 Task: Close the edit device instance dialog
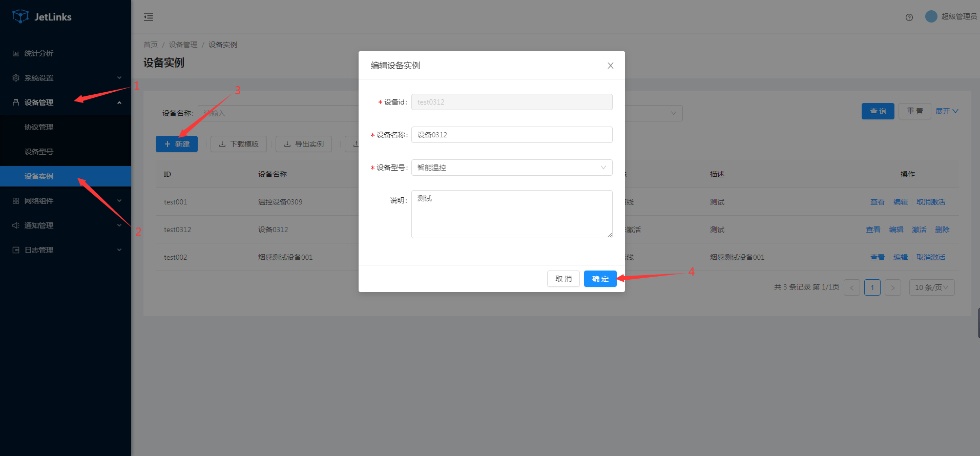[610, 66]
